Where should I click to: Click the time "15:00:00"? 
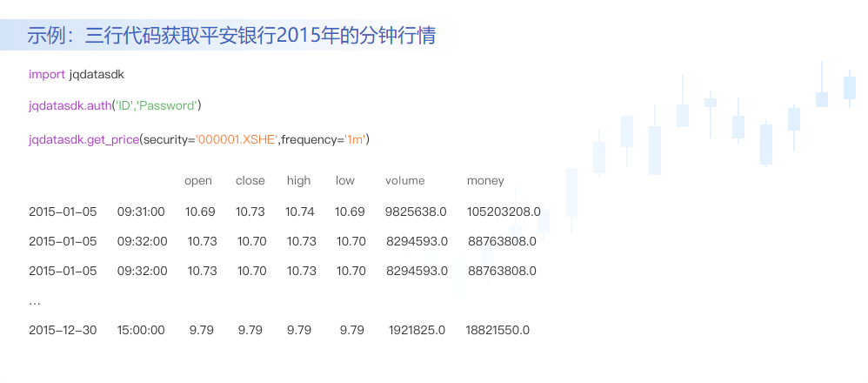coord(141,331)
